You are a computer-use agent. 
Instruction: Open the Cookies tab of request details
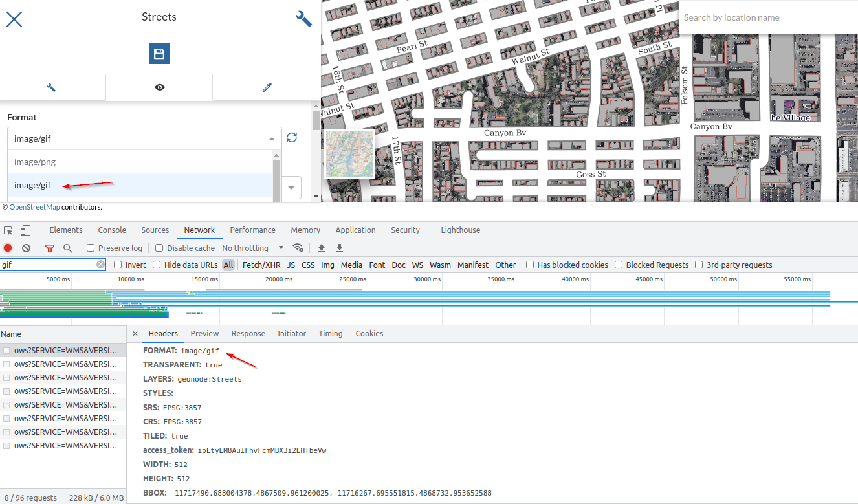369,334
